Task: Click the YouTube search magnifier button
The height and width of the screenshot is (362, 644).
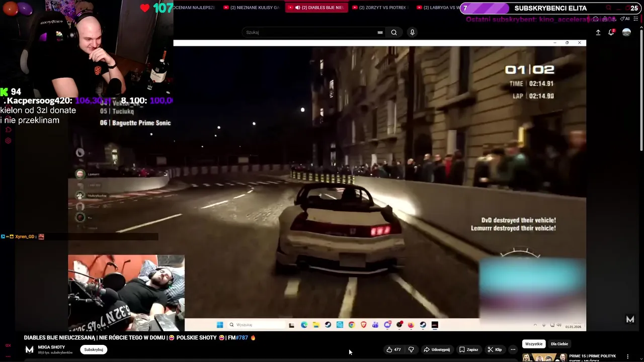Action: pyautogui.click(x=394, y=32)
